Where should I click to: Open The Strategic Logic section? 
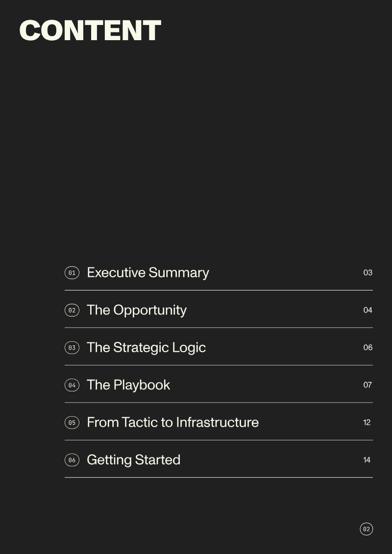tap(147, 348)
